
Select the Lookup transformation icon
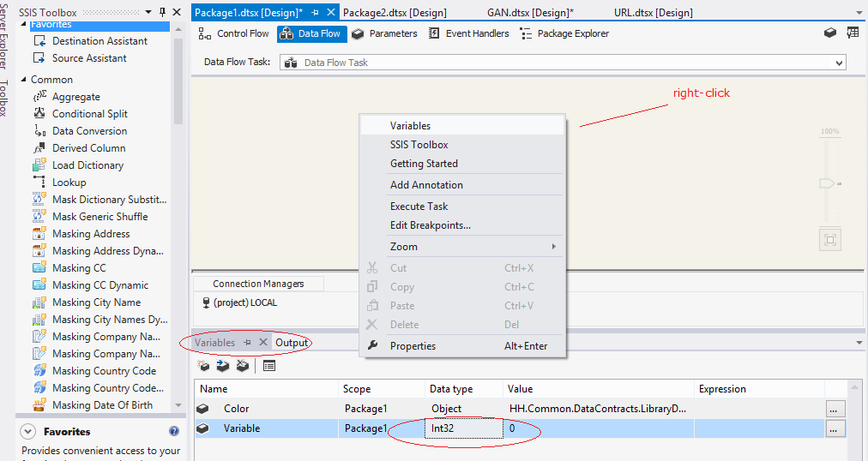pyautogui.click(x=39, y=182)
